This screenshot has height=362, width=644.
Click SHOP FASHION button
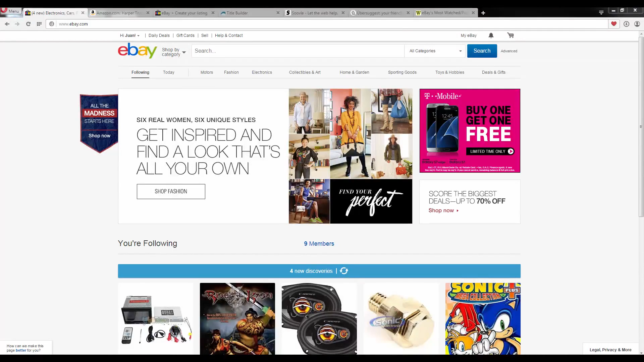(171, 191)
